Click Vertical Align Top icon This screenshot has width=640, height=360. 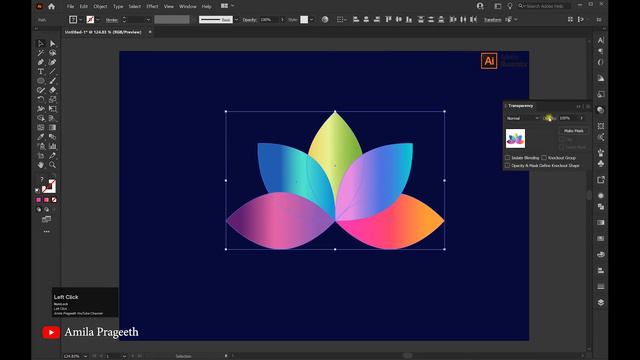point(388,20)
